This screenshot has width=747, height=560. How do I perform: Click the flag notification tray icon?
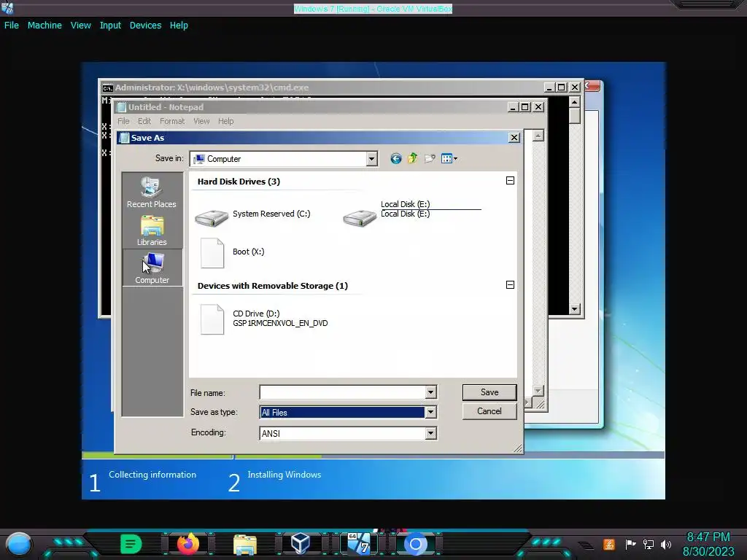(631, 544)
